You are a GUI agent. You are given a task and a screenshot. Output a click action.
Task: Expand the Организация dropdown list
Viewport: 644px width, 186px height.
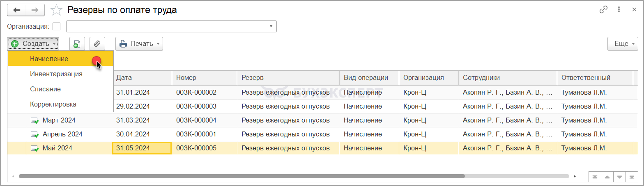pyautogui.click(x=271, y=27)
